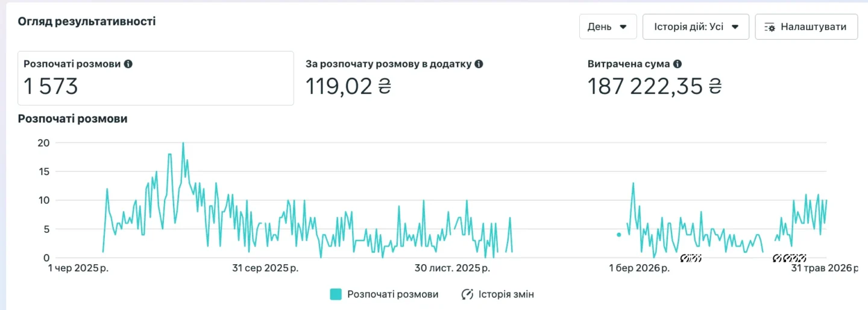Open the День granularity dropdown

[608, 27]
